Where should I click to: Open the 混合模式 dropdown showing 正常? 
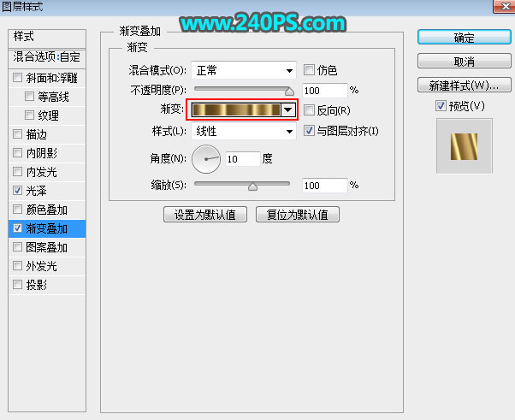[x=243, y=70]
